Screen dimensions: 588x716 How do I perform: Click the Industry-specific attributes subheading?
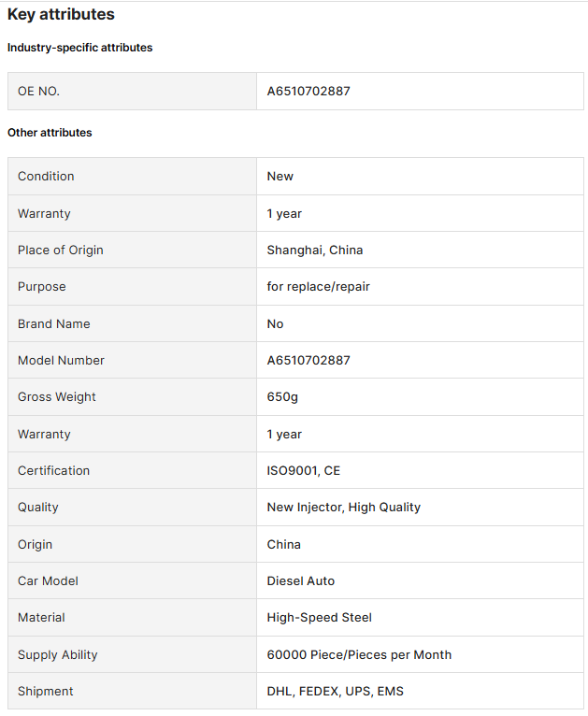pyautogui.click(x=79, y=48)
